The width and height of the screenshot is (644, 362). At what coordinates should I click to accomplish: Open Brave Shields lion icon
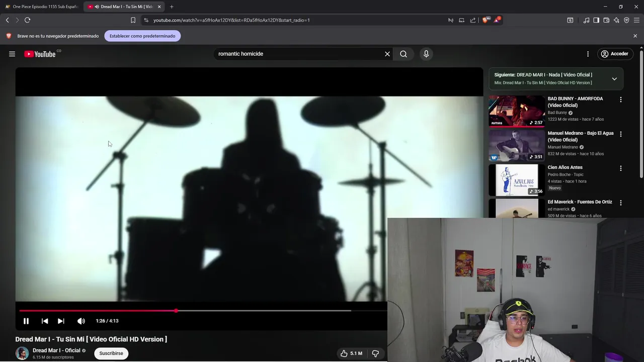point(485,20)
